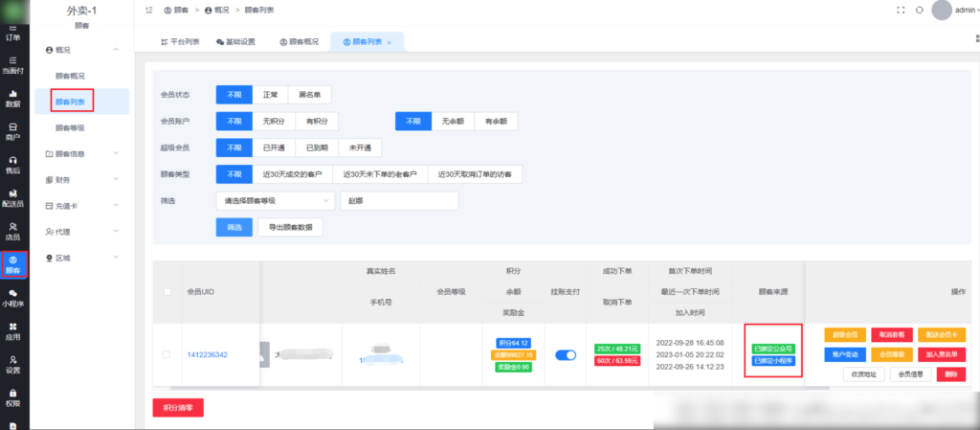Click the red 加入黑名单 button
Image resolution: width=980 pixels, height=430 pixels.
[942, 354]
